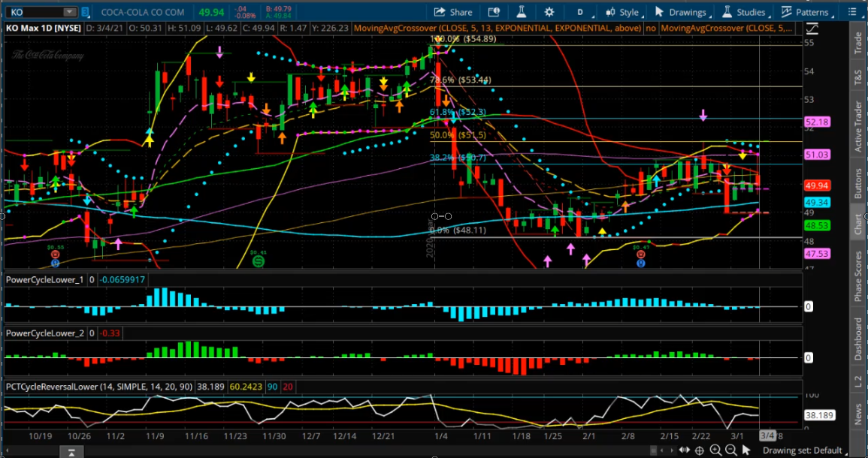
Task: Click the green 48.53 price label
Action: (817, 226)
